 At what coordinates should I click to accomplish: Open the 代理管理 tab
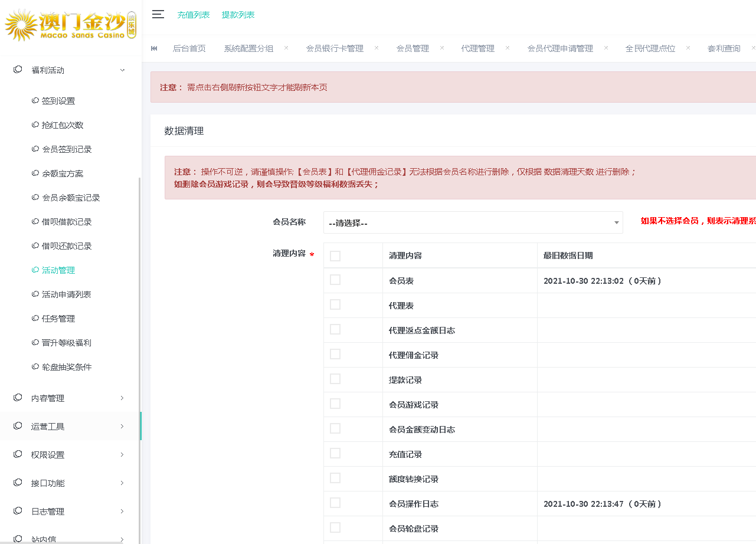pos(477,48)
